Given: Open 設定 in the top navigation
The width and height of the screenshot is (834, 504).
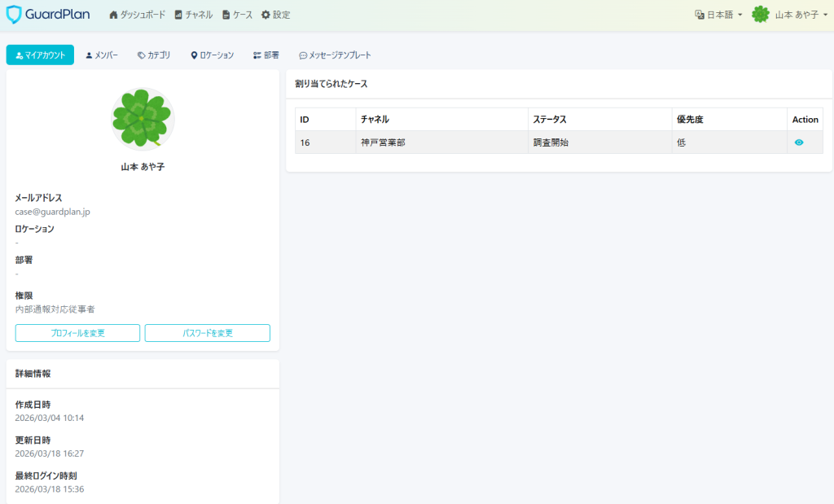Looking at the screenshot, I should (275, 15).
